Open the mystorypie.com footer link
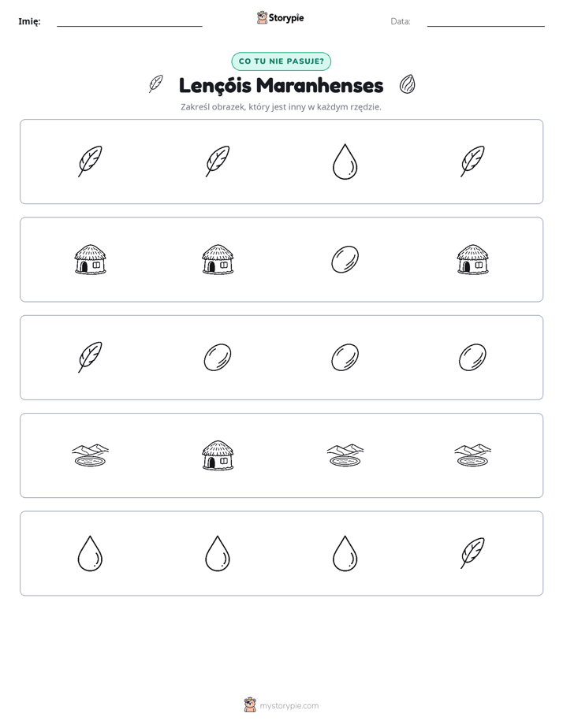563x728 pixels. pos(289,706)
